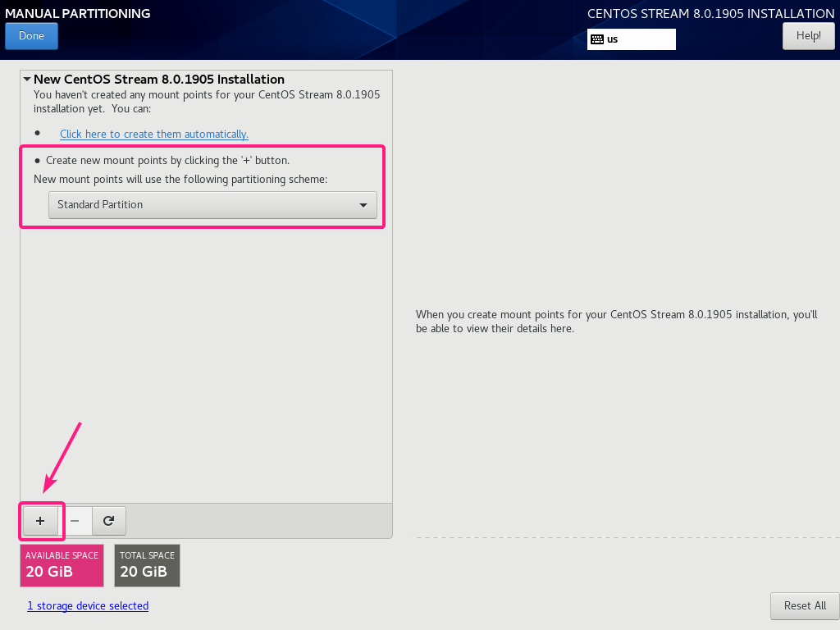Open the us keyboard layout indicator
The width and height of the screenshot is (840, 630).
tap(631, 39)
